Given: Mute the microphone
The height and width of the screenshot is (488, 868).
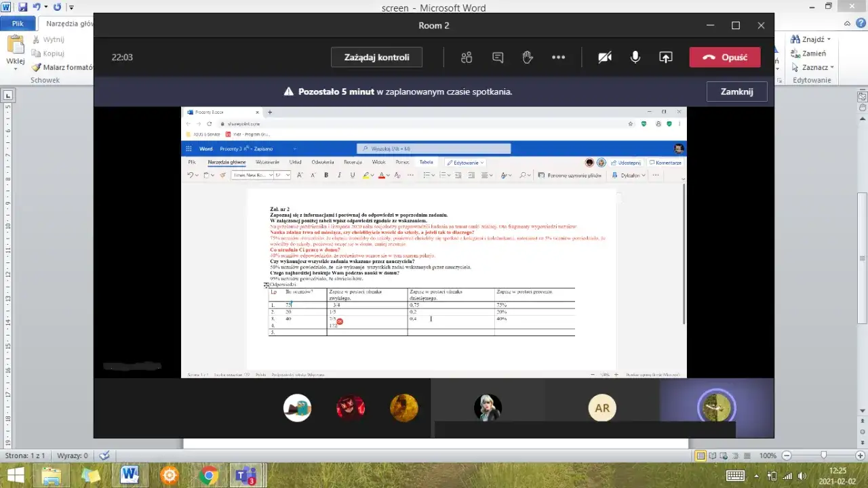Looking at the screenshot, I should click(x=635, y=58).
